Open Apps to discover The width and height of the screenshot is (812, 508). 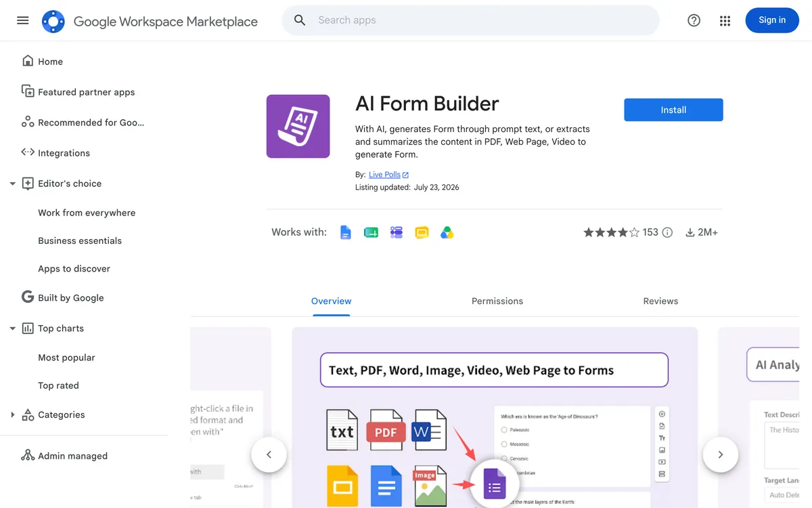click(74, 268)
